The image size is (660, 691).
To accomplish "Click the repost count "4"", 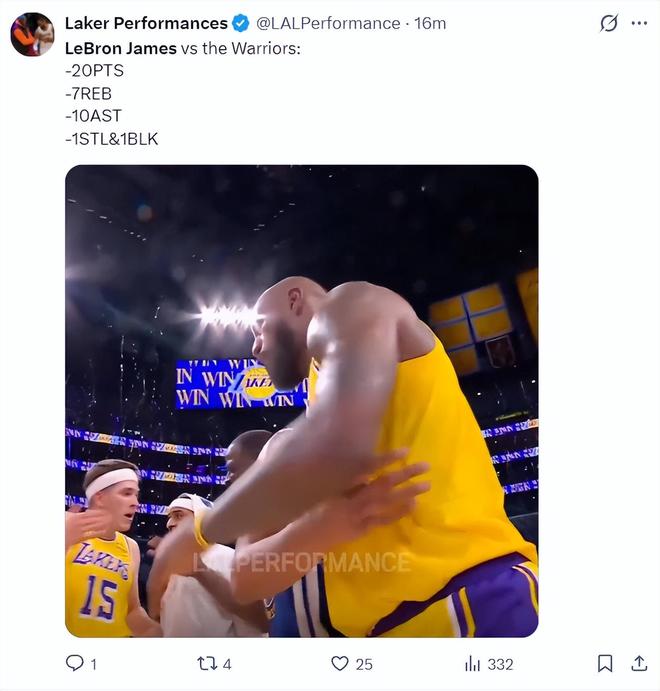I will click(228, 664).
